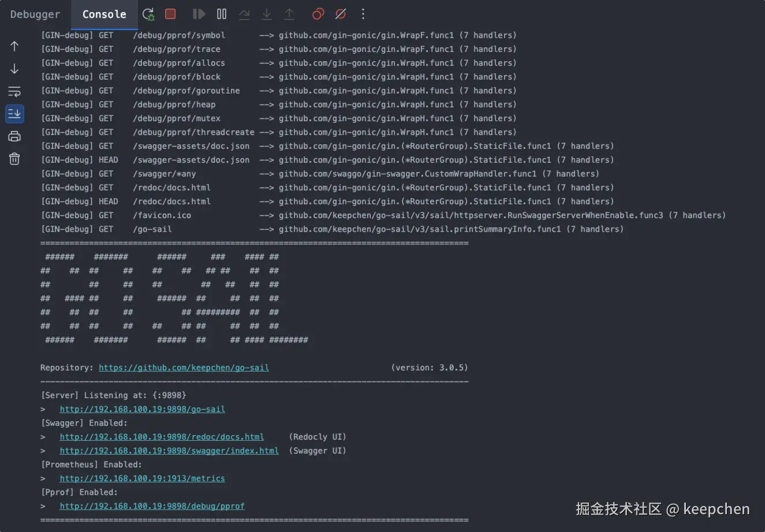Stop the running application
This screenshot has width=765, height=532.
pyautogui.click(x=170, y=14)
